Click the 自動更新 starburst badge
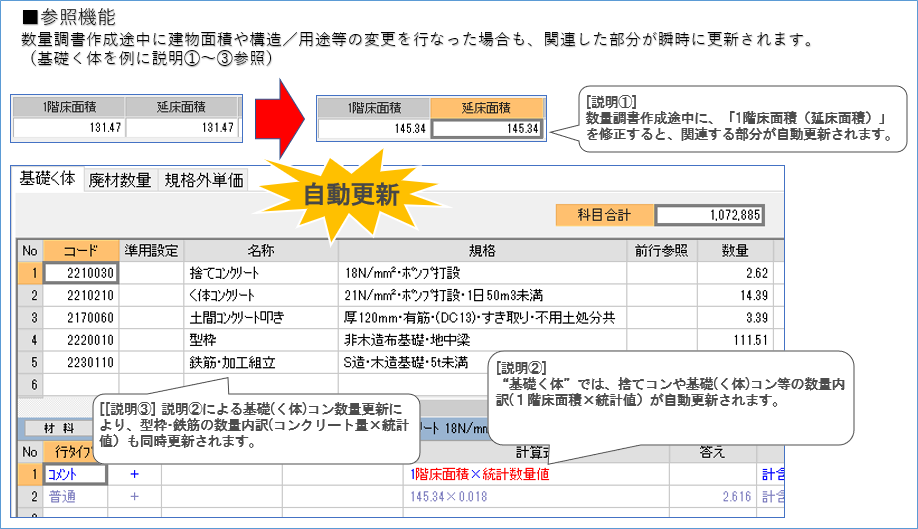 click(x=350, y=194)
